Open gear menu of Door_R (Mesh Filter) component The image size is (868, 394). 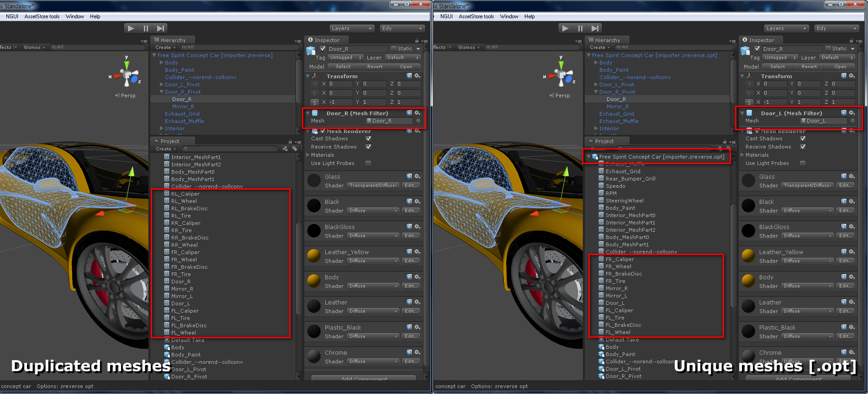click(417, 113)
